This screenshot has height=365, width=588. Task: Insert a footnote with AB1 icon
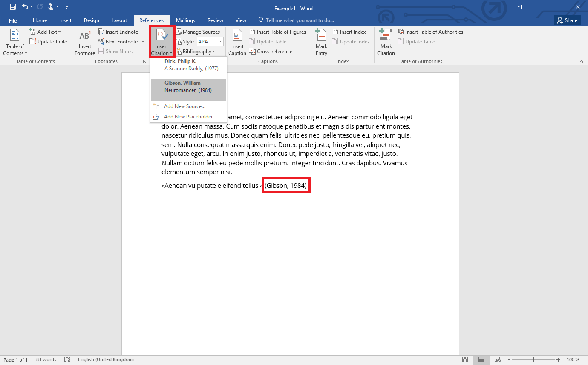(x=85, y=43)
